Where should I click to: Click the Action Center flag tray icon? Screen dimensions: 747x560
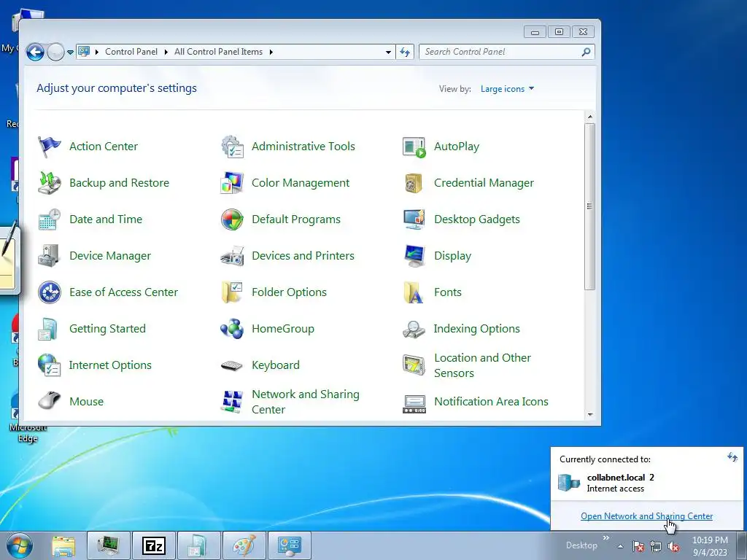click(638, 546)
